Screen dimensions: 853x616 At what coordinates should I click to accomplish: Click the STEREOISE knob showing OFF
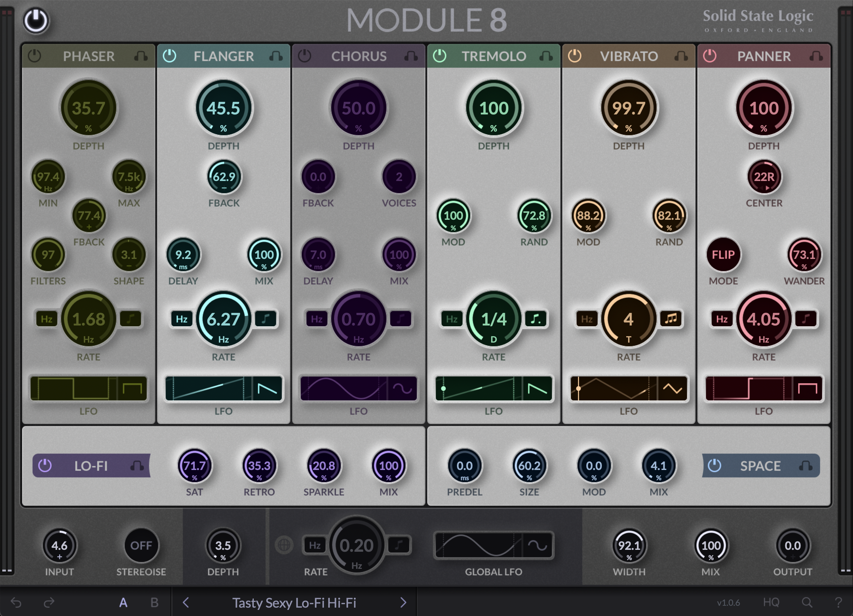coord(141,545)
